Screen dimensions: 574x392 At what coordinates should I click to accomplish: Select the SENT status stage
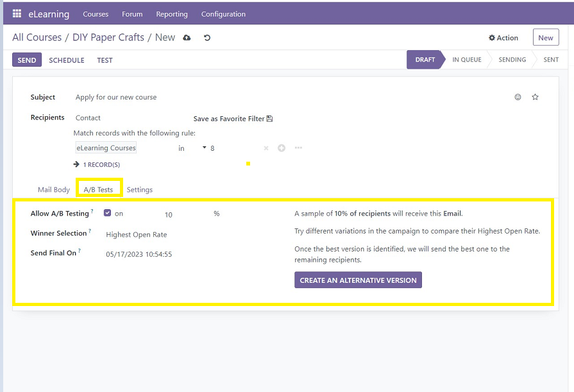tap(551, 60)
